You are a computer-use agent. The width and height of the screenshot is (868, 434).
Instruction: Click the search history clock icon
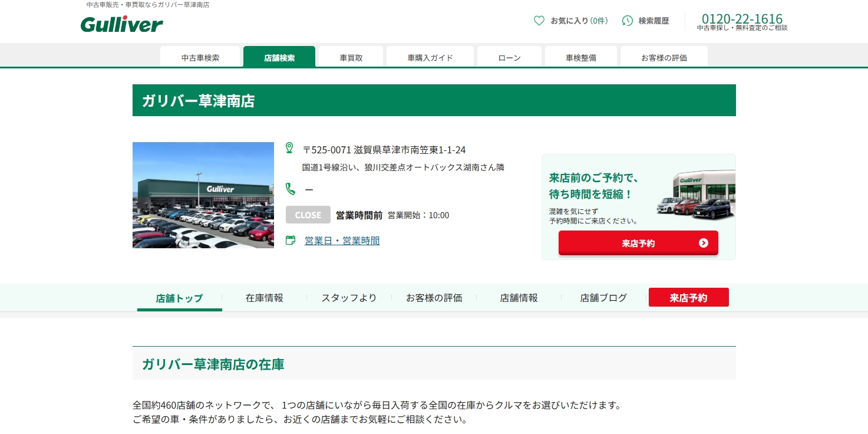click(x=628, y=21)
